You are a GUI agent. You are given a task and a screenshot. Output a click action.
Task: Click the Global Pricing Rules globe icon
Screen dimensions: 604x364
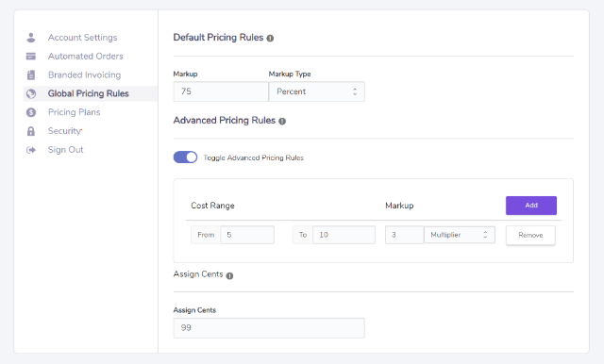pyautogui.click(x=31, y=93)
